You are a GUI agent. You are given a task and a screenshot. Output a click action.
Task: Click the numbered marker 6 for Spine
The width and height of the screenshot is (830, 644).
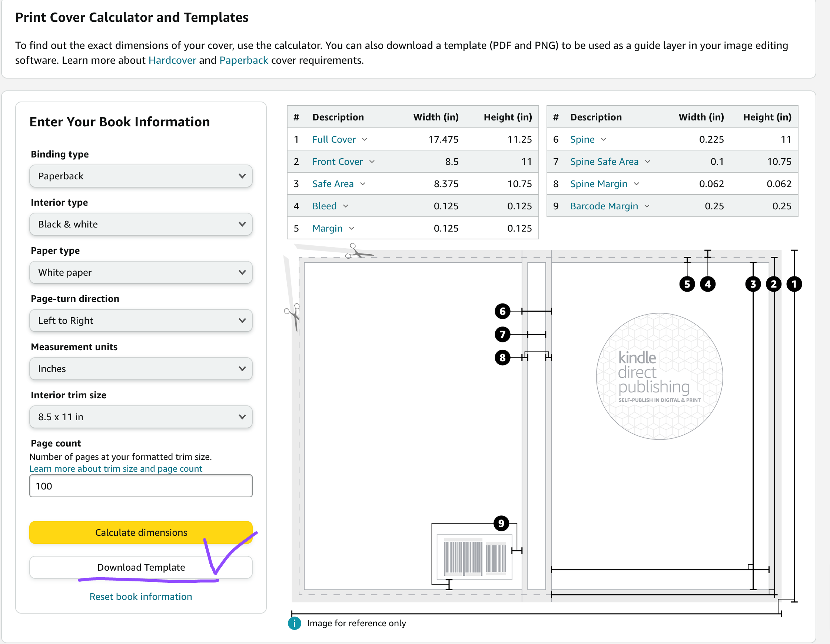(502, 311)
